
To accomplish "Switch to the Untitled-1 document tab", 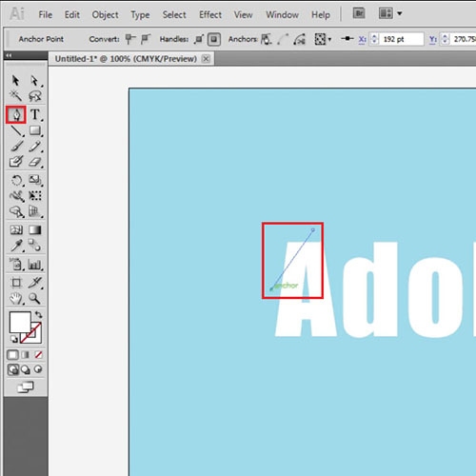I will 126,59.
